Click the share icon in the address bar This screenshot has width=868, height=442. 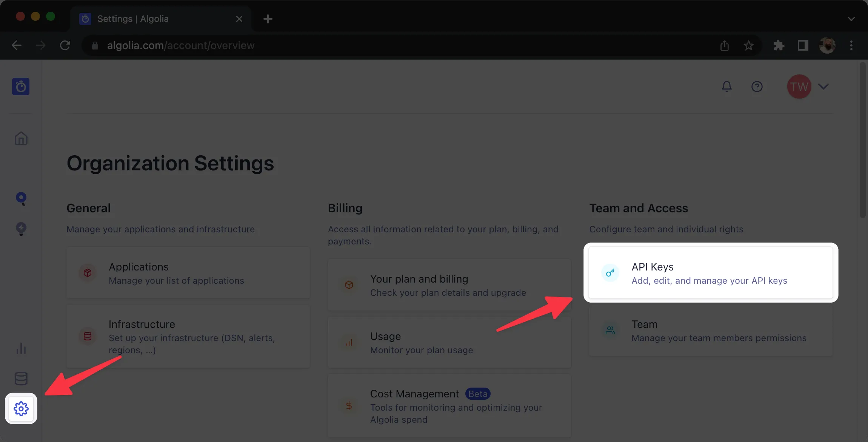tap(725, 45)
